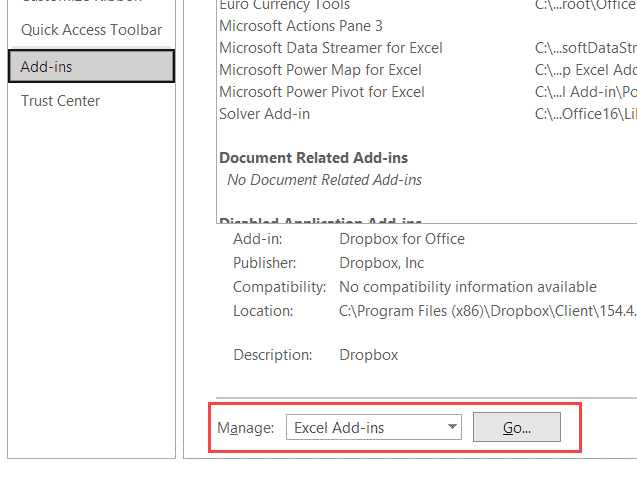Select Microsoft Data Streamer for Excel

pos(331,48)
